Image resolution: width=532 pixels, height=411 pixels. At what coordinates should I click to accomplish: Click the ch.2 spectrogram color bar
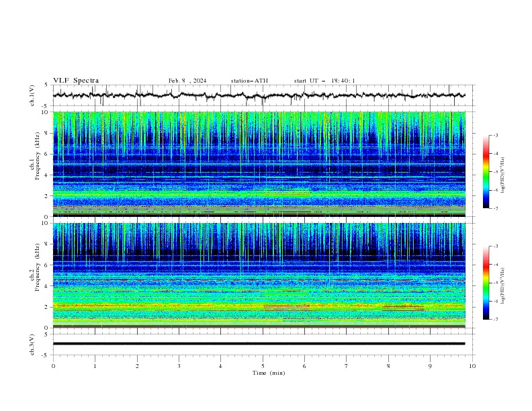click(486, 283)
